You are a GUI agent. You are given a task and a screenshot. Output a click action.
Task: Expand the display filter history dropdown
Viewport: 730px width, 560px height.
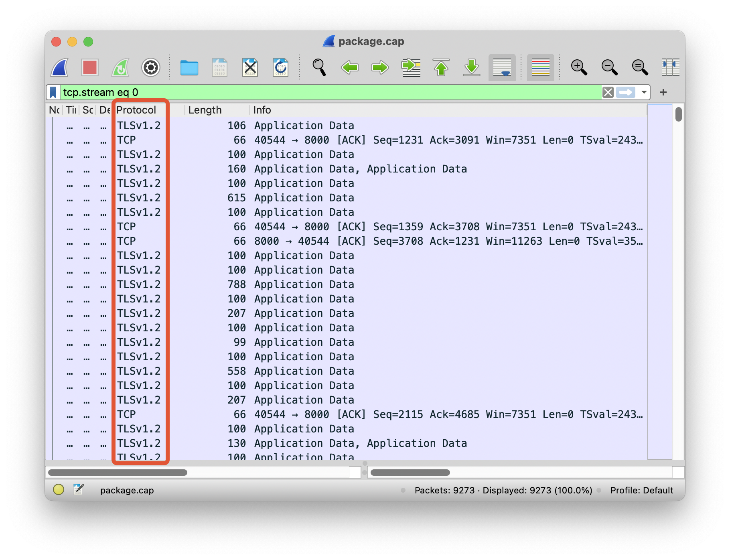click(644, 92)
